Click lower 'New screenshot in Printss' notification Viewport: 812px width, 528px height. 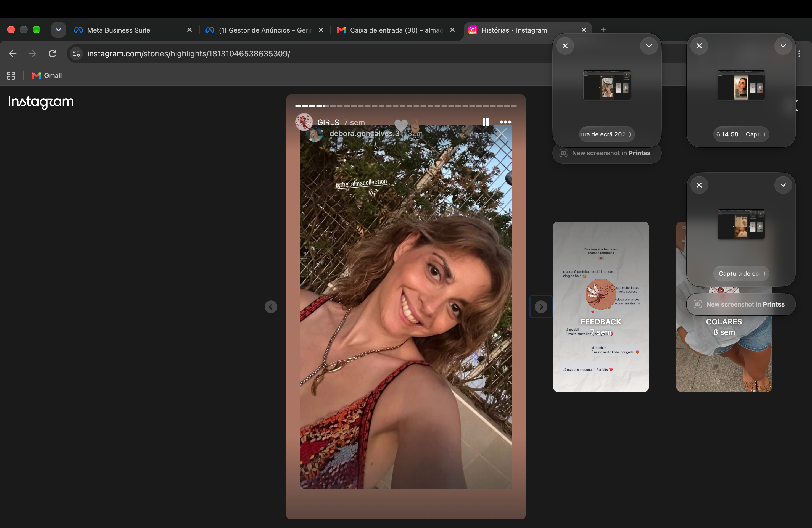[x=741, y=304]
